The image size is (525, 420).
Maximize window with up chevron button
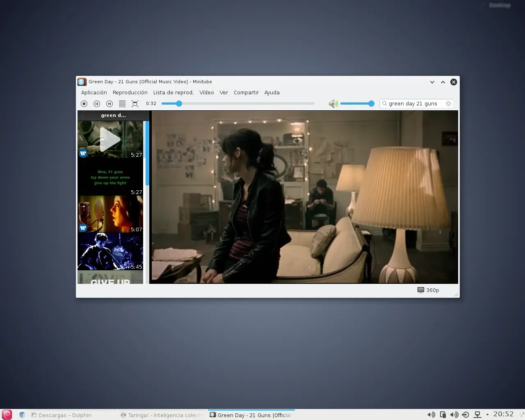(443, 82)
